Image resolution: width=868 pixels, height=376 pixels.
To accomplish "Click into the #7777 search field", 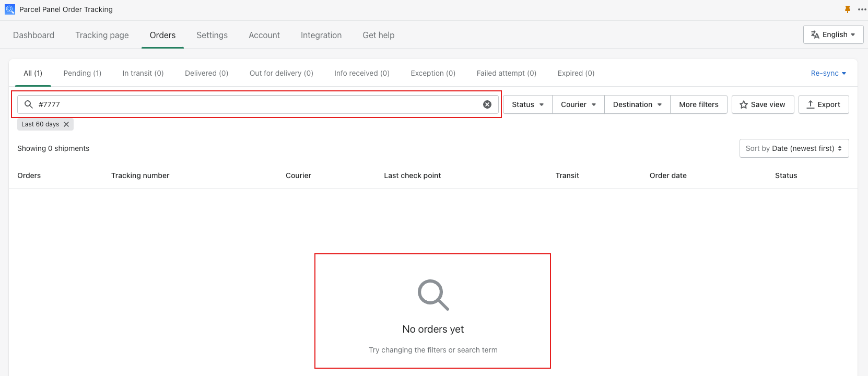I will coord(258,104).
